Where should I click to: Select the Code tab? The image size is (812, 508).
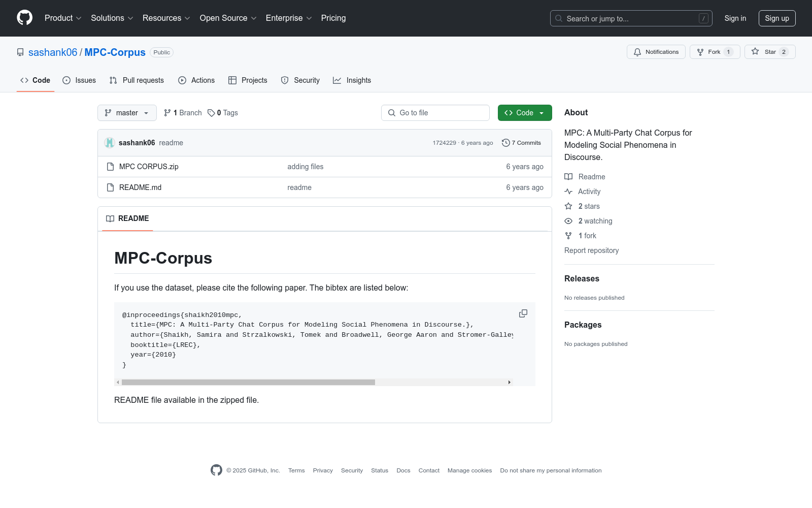point(36,80)
